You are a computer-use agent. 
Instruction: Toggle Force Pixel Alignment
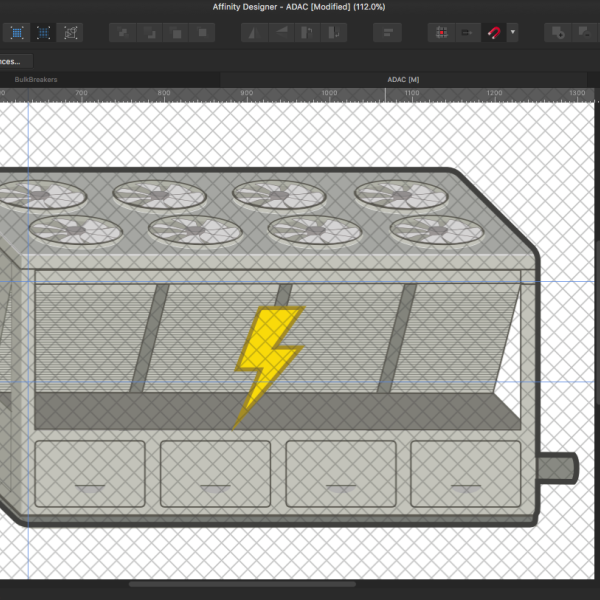(440, 32)
